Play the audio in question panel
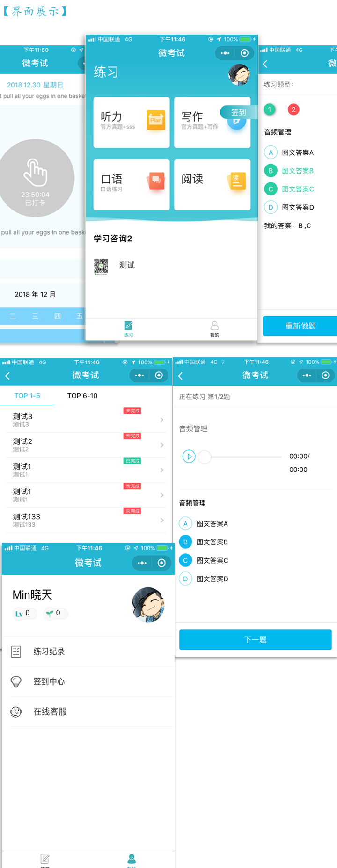Screen dimensions: 337x868 click(x=189, y=456)
